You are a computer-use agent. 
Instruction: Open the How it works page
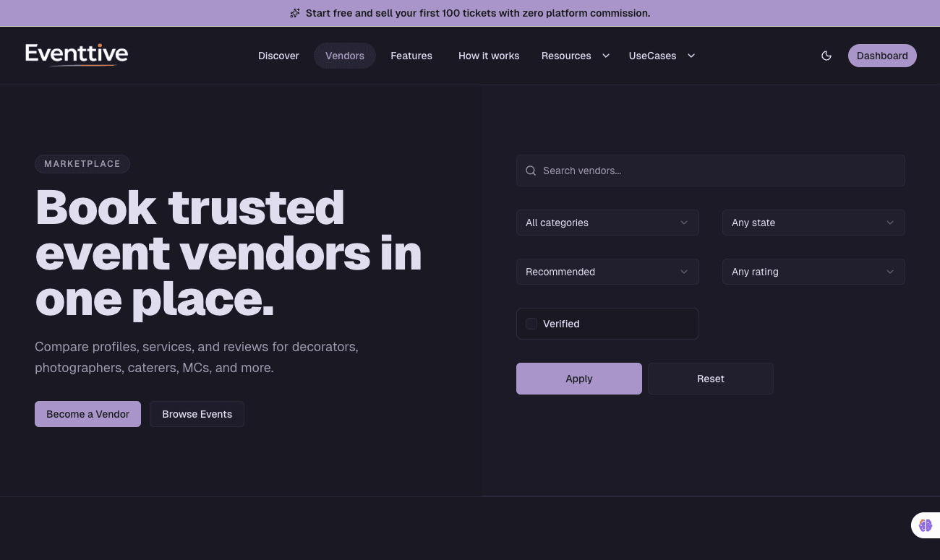tap(489, 56)
